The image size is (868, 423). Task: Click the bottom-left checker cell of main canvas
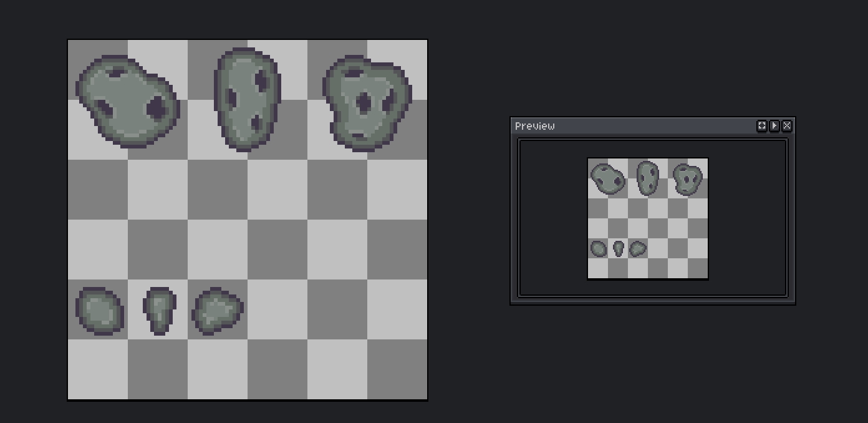[98, 369]
